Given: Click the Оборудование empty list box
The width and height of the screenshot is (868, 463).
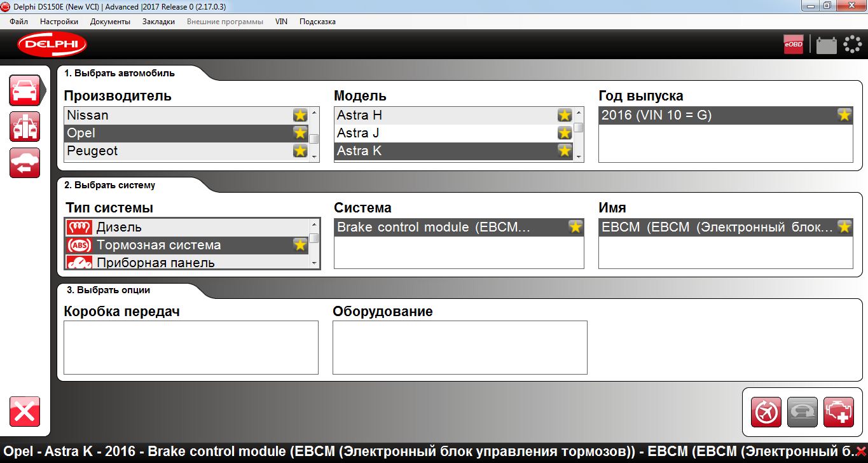Looking at the screenshot, I should (460, 347).
